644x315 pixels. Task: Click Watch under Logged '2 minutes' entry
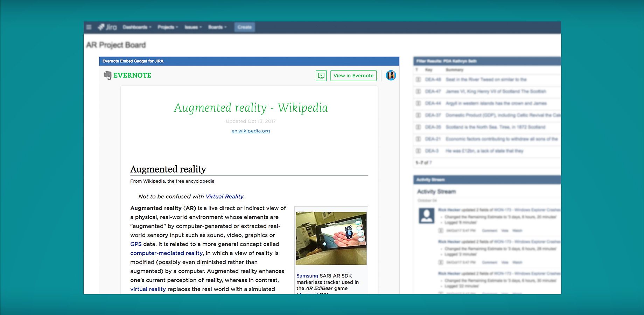(x=517, y=262)
